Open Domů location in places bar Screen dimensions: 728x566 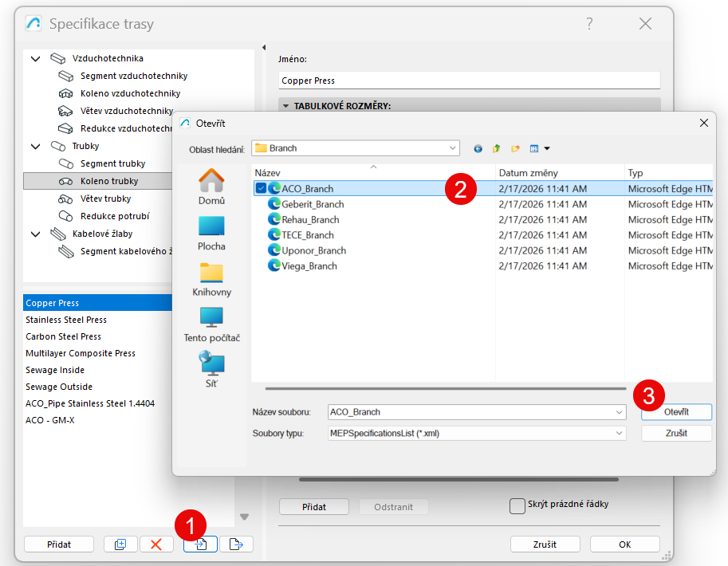coord(212,187)
